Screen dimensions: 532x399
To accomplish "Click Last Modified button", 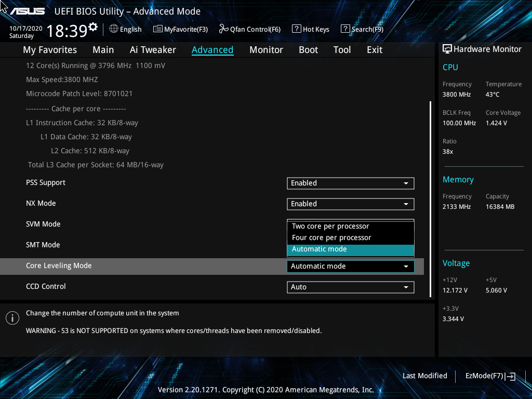I will (x=425, y=376).
